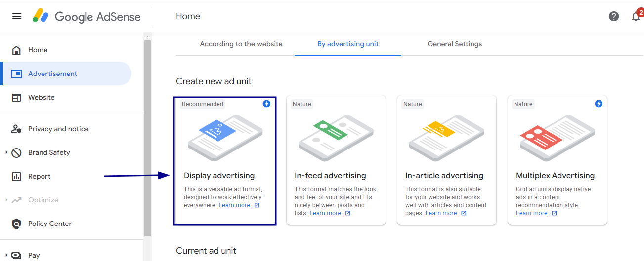This screenshot has width=644, height=261.
Task: Choose the Multiplex Advertising card title
Action: coord(556,176)
